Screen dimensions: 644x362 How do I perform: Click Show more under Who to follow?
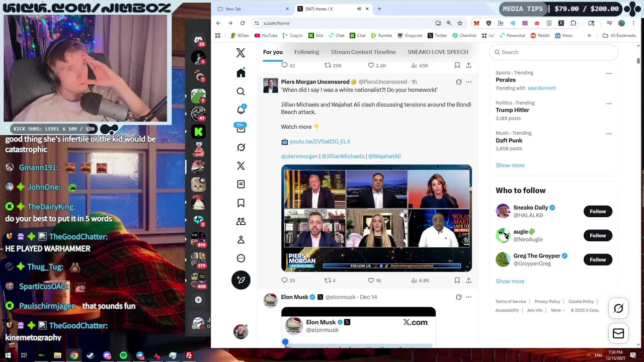tap(510, 282)
